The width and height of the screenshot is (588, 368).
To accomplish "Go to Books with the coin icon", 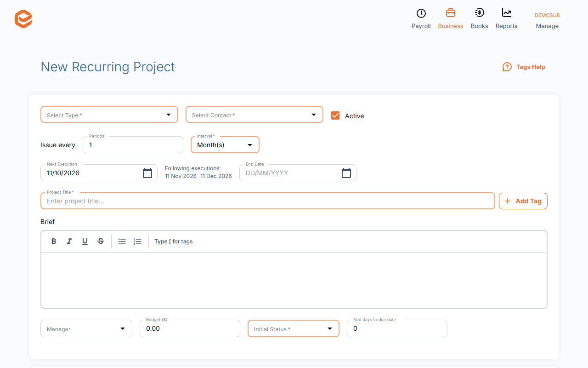I will point(479,19).
